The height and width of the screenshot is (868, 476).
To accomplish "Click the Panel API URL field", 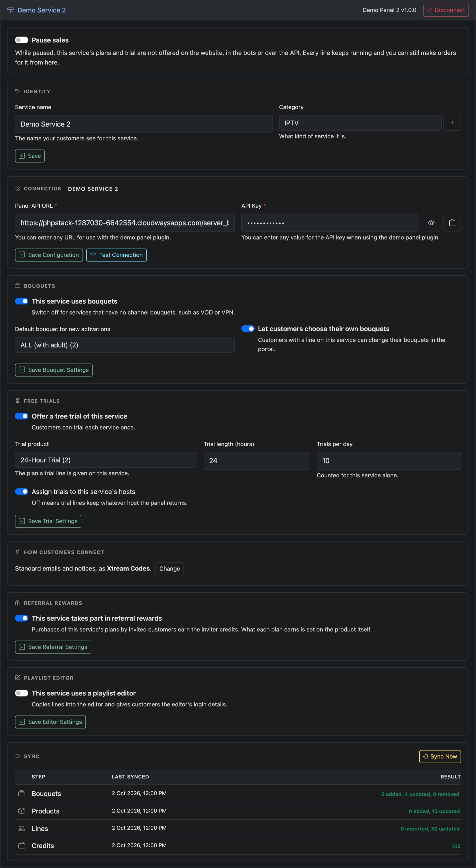I will pos(125,223).
